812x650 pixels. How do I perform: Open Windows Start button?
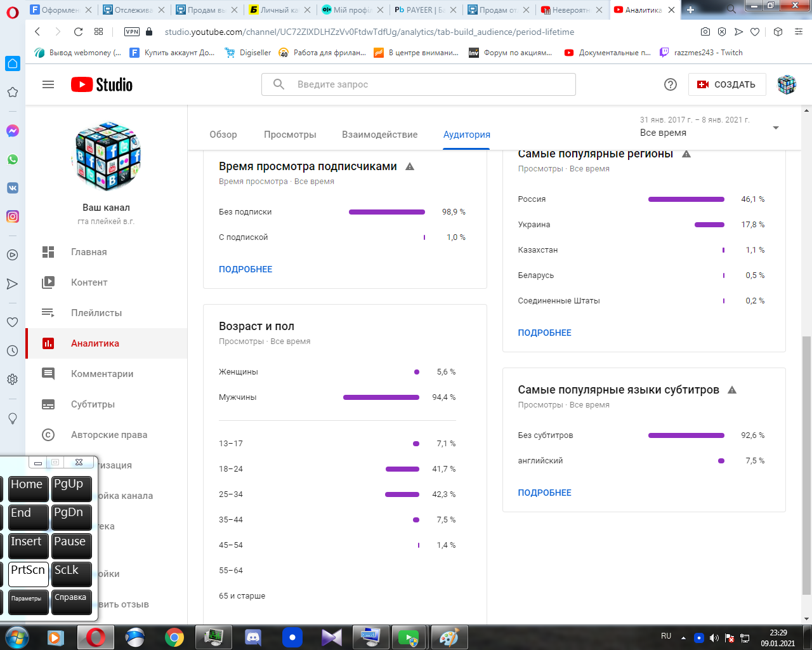coord(16,637)
